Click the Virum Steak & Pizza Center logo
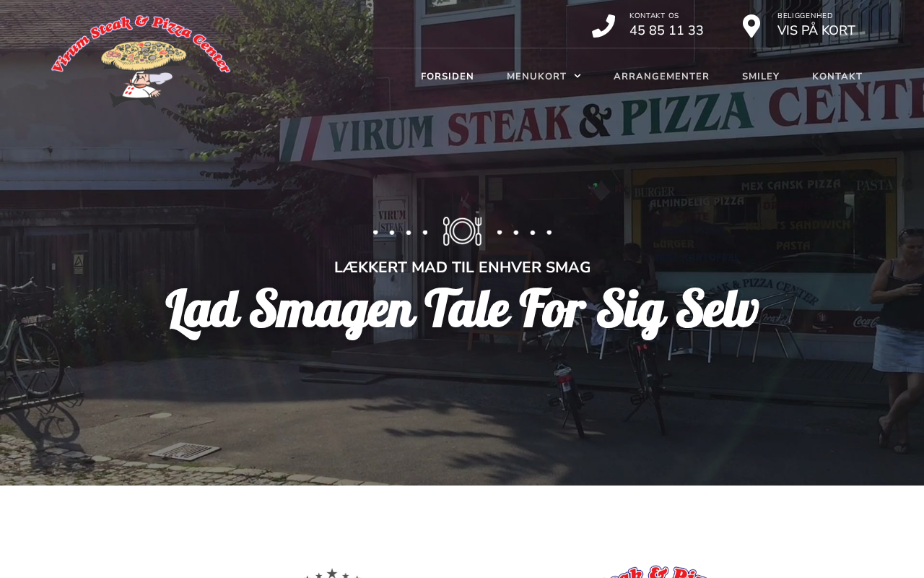 pos(141,61)
